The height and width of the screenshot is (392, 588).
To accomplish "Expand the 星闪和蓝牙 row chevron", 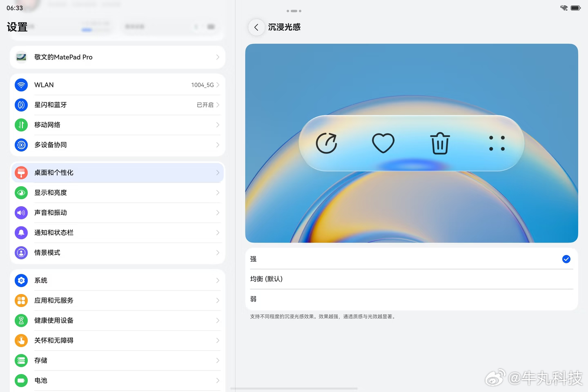I will 218,105.
